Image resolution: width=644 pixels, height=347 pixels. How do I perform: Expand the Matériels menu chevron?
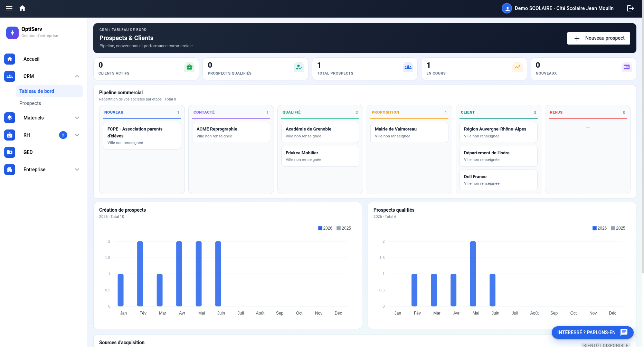coord(77,118)
